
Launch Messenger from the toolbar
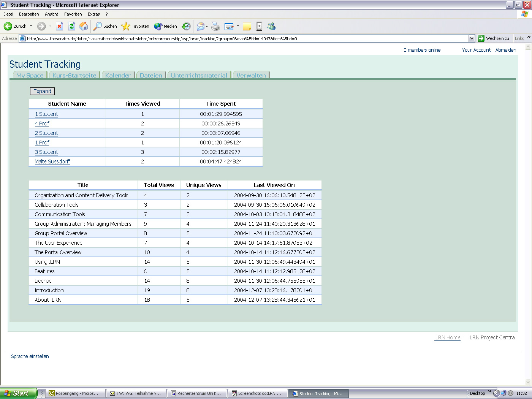coord(271,26)
